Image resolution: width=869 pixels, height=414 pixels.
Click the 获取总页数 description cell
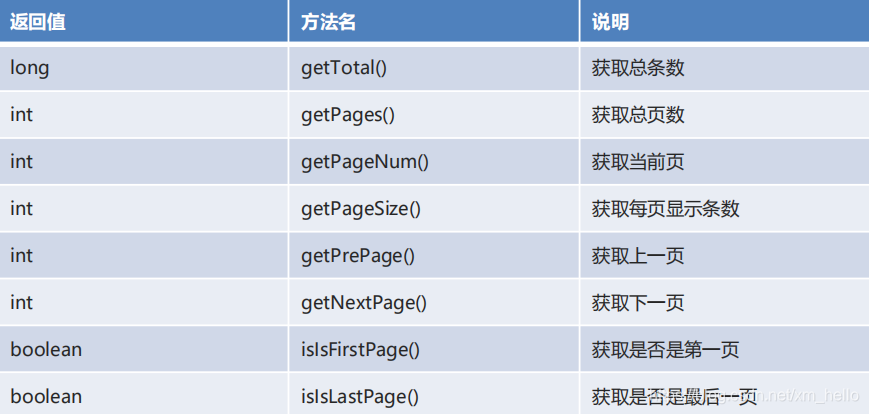pos(725,115)
